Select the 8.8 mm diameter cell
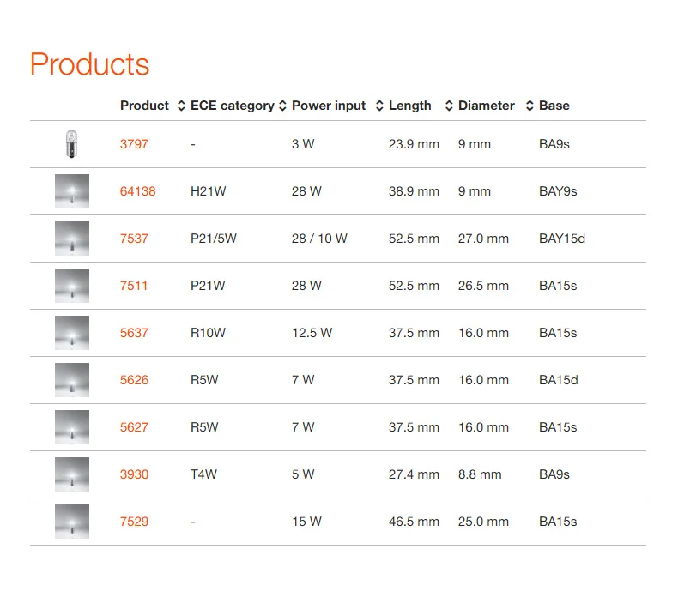The width and height of the screenshot is (678, 616). coord(480,474)
